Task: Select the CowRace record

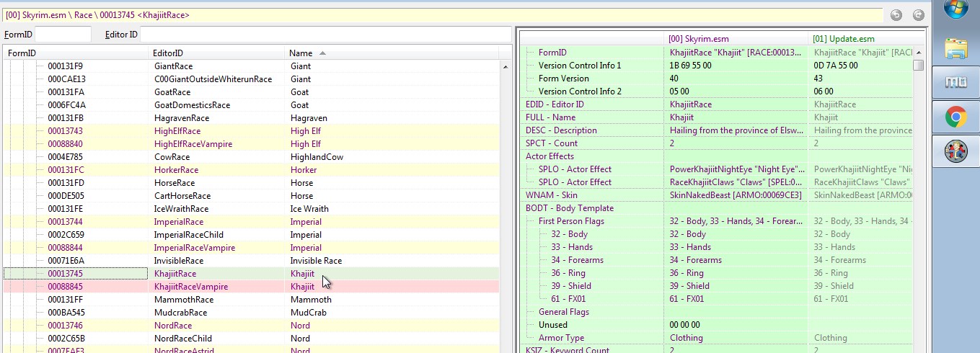Action: click(x=251, y=157)
